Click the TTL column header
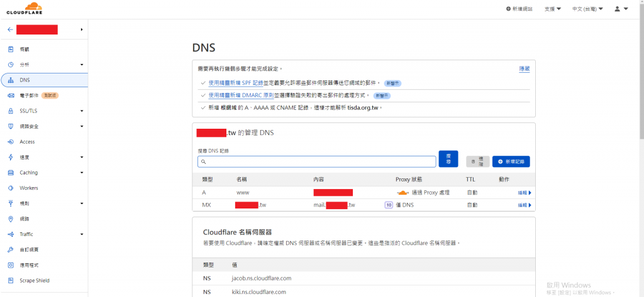The width and height of the screenshot is (644, 297). 470,179
